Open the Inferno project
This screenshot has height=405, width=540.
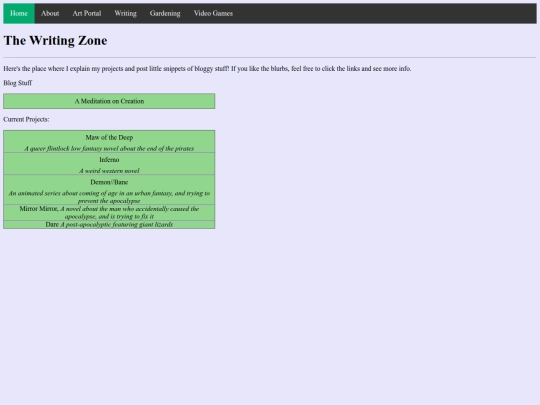coord(109,160)
